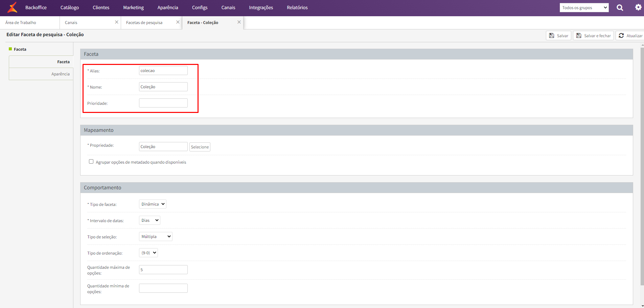644x308 pixels.
Task: Click the Salvar floppy disk icon
Action: (x=552, y=35)
